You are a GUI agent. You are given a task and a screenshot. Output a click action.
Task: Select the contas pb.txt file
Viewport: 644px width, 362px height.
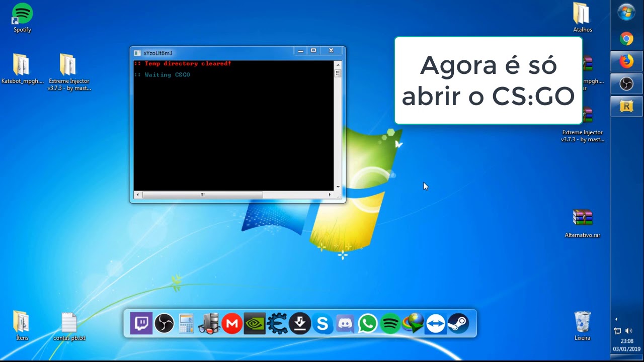pos(69,326)
